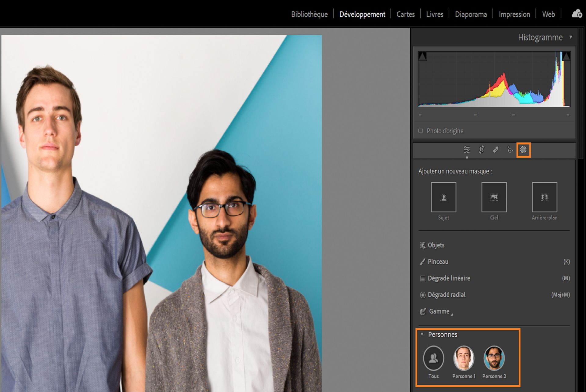The width and height of the screenshot is (586, 392).
Task: Select the Healing brush tool
Action: [x=495, y=150]
